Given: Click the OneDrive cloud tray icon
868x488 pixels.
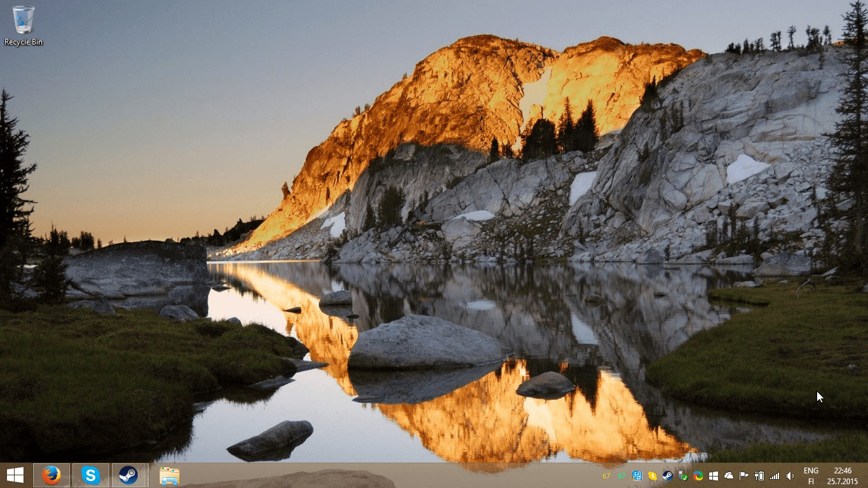Looking at the screenshot, I should pyautogui.click(x=729, y=476).
